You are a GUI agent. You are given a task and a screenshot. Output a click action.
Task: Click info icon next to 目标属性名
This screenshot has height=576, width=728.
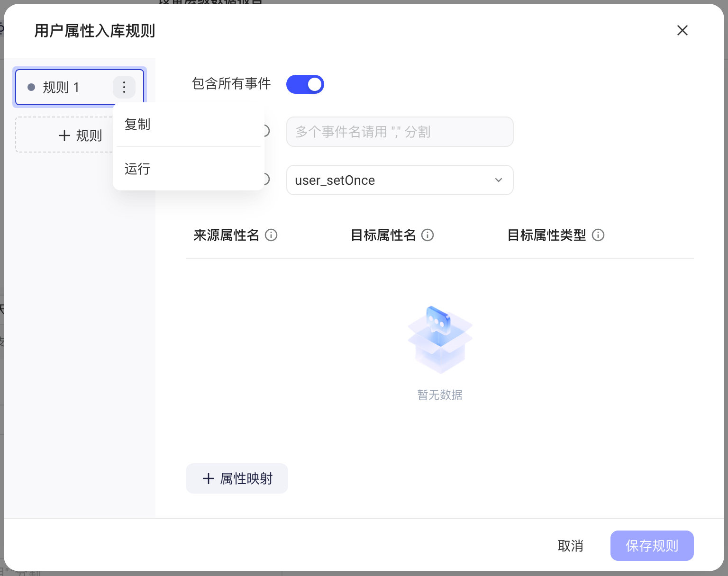click(x=428, y=235)
